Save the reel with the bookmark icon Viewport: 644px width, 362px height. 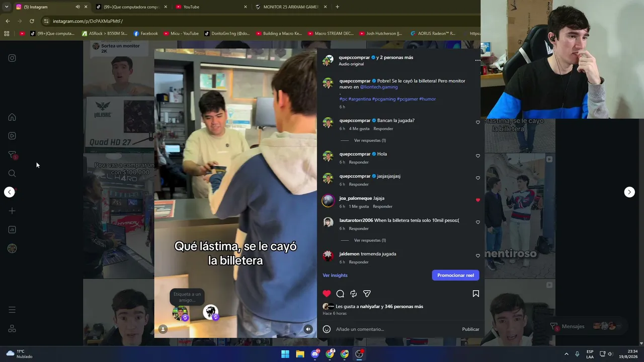pos(475,294)
